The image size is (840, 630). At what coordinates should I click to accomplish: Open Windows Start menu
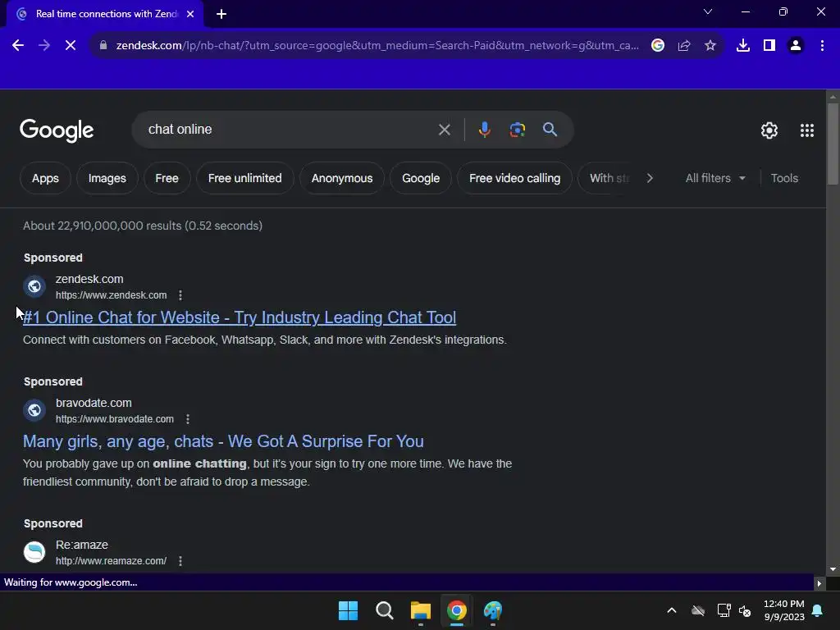coord(348,610)
